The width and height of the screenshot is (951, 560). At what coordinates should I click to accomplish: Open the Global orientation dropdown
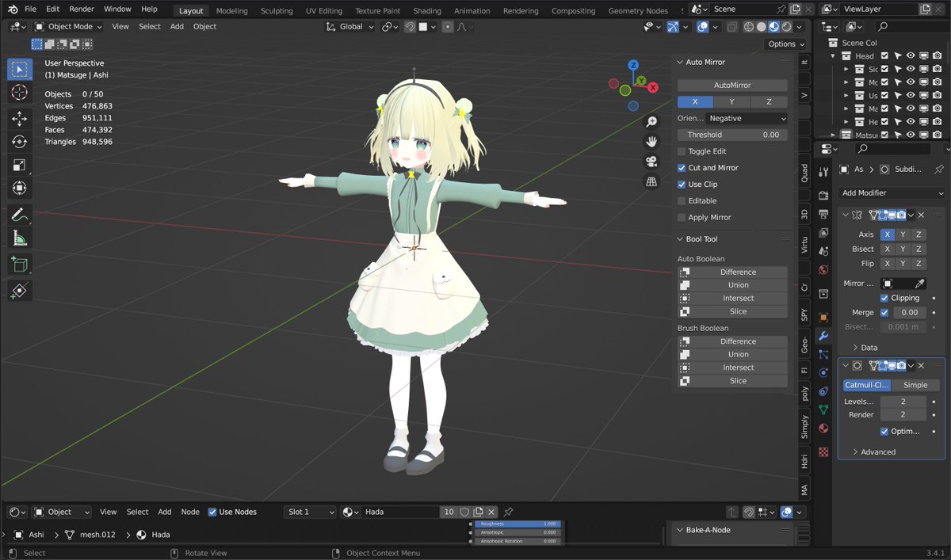pyautogui.click(x=349, y=26)
